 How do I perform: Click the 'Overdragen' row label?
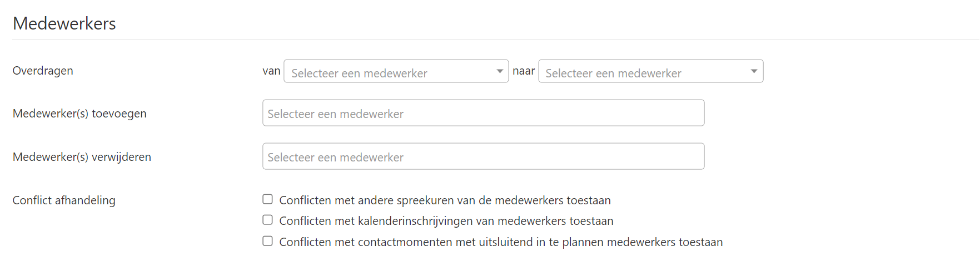click(x=43, y=71)
